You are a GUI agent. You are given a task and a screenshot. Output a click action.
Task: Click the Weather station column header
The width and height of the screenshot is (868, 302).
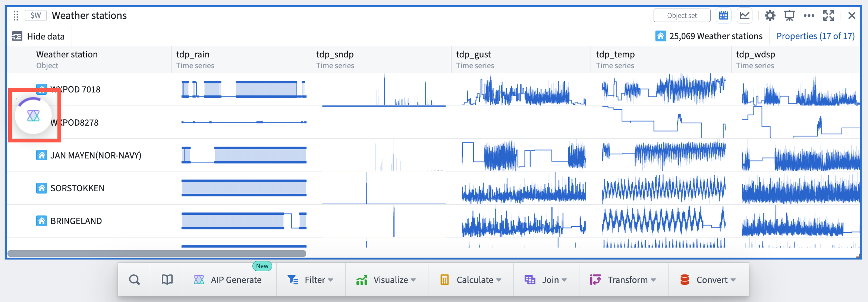click(x=89, y=60)
